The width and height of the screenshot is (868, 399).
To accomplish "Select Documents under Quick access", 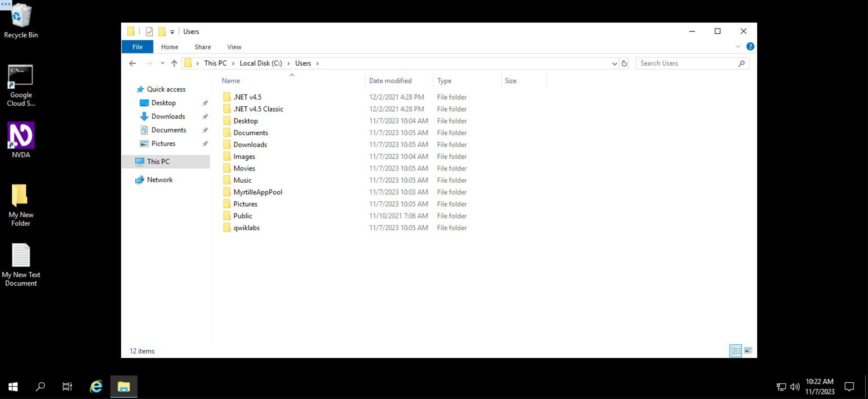I will click(x=169, y=130).
